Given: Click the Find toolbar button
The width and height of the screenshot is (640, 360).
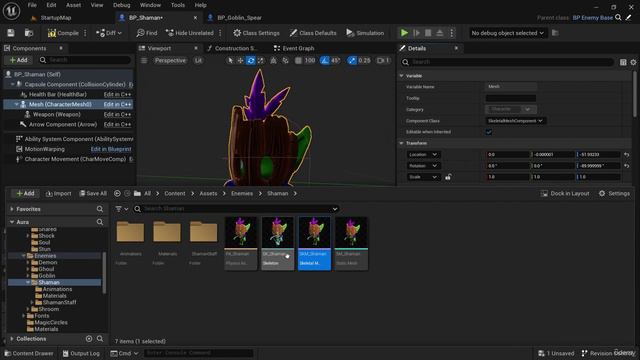Looking at the screenshot, I should pyautogui.click(x=147, y=33).
